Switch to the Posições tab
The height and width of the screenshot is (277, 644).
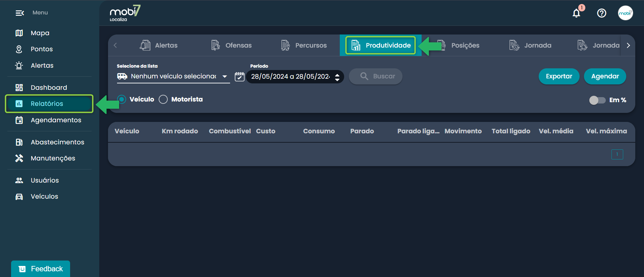coord(465,45)
